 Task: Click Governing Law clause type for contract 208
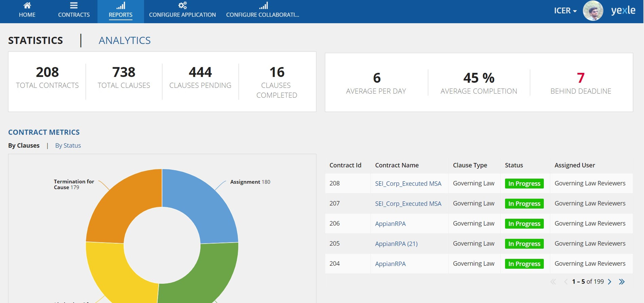[x=473, y=183]
